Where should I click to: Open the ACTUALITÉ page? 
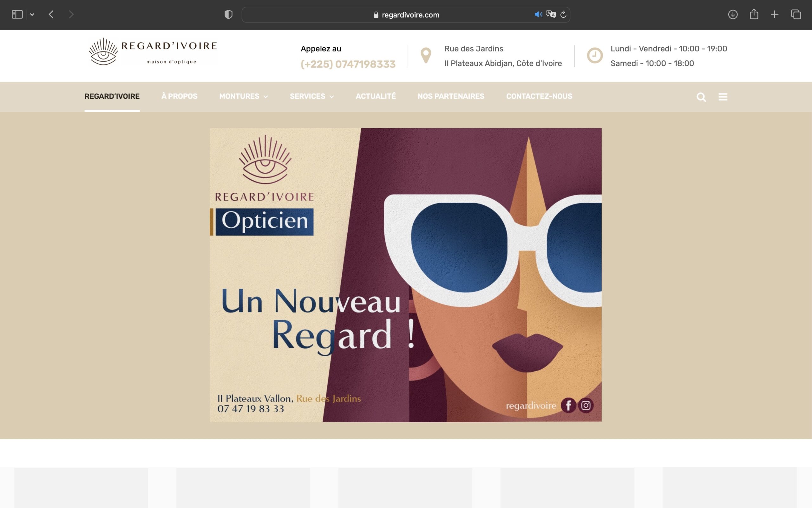click(376, 97)
